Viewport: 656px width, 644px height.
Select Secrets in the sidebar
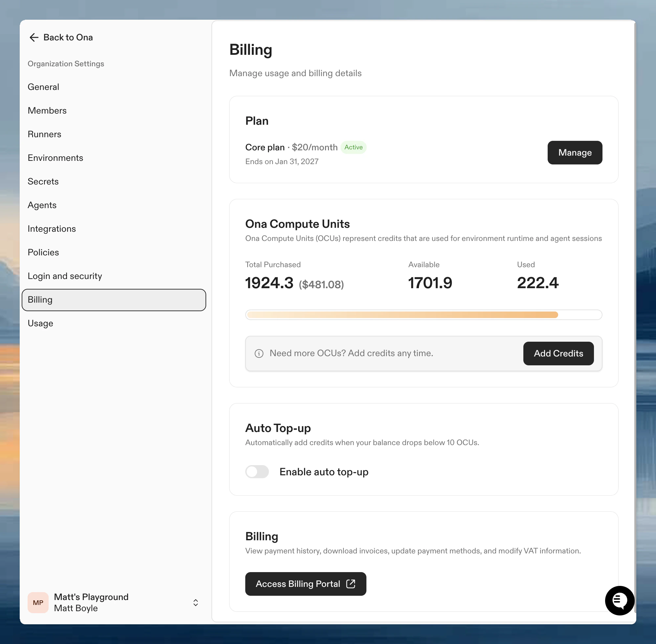point(43,181)
